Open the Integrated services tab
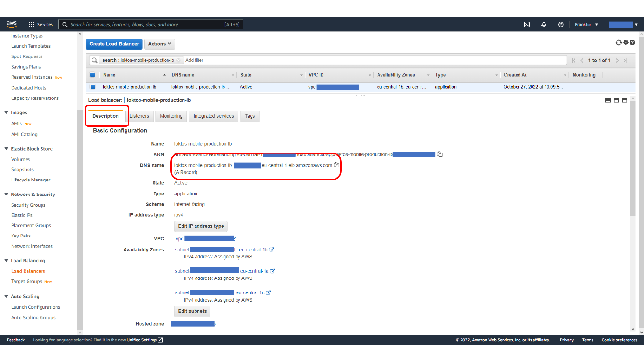Image resolution: width=644 pixels, height=362 pixels. [213, 116]
